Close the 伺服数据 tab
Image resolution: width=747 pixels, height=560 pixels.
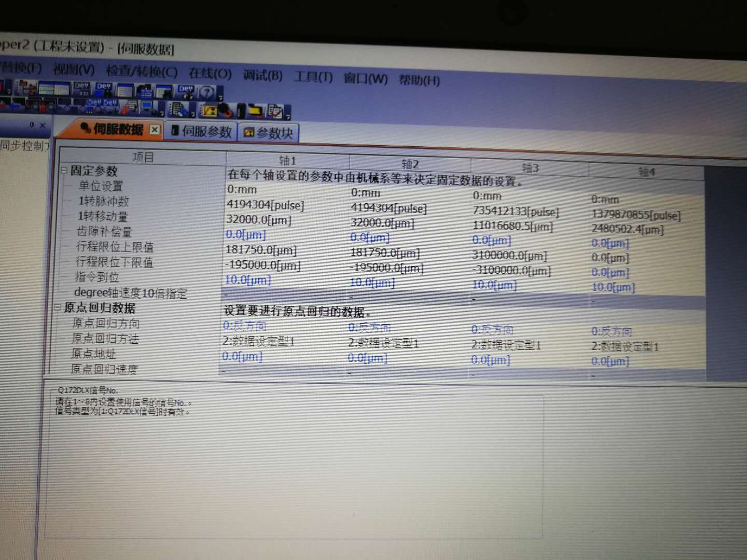[x=155, y=130]
